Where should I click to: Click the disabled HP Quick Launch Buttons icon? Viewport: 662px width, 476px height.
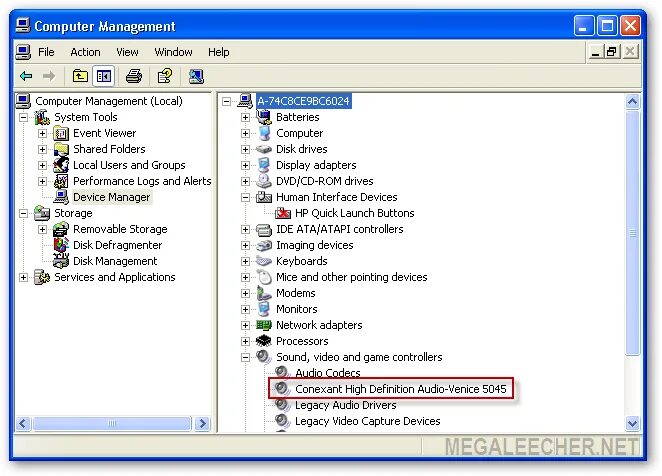tap(283, 213)
